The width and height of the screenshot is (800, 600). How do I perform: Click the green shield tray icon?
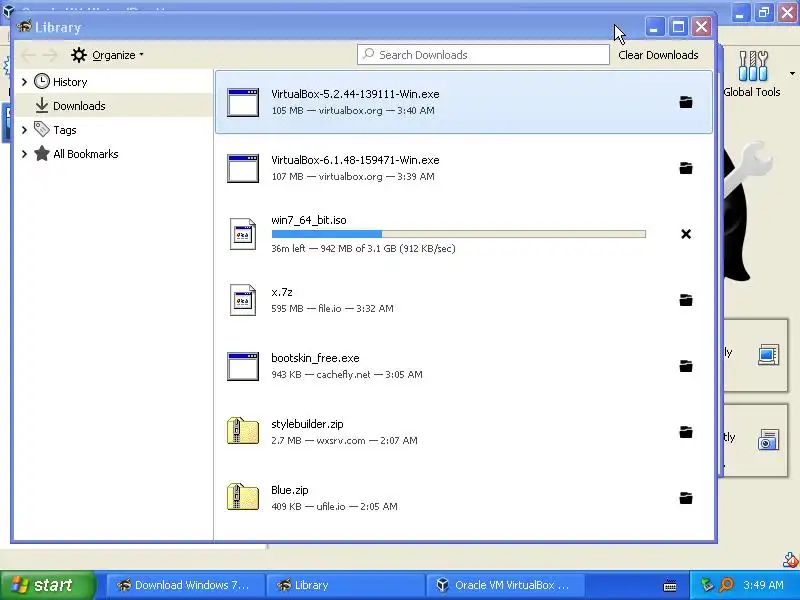point(707,585)
